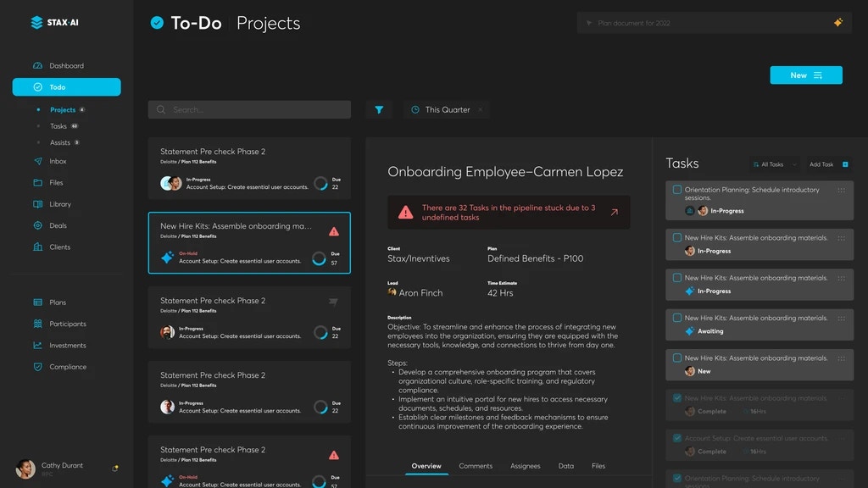Tick the checkbox for the task marked Awaiting
This screenshot has height=488, width=868.
[676, 318]
